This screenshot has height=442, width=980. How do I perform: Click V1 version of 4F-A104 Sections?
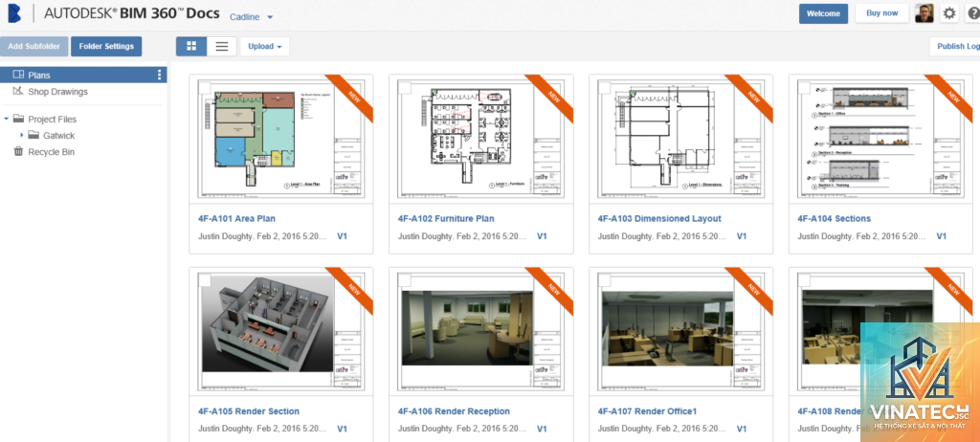pos(942,236)
